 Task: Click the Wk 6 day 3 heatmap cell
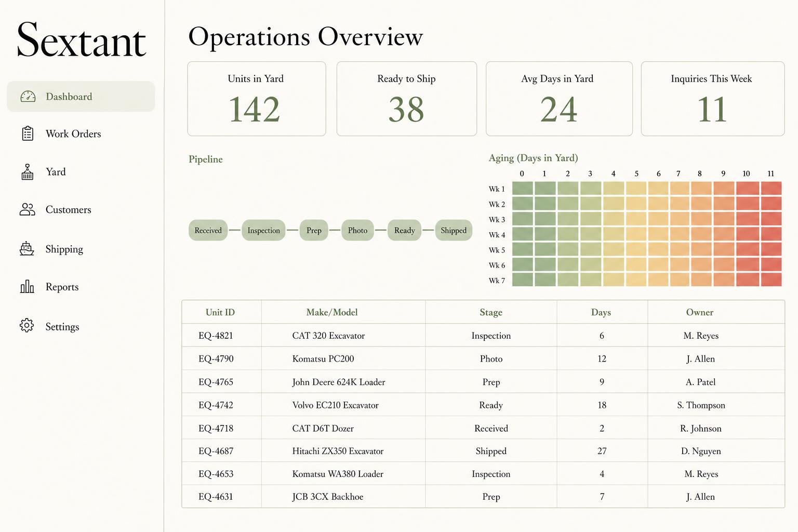click(x=591, y=264)
